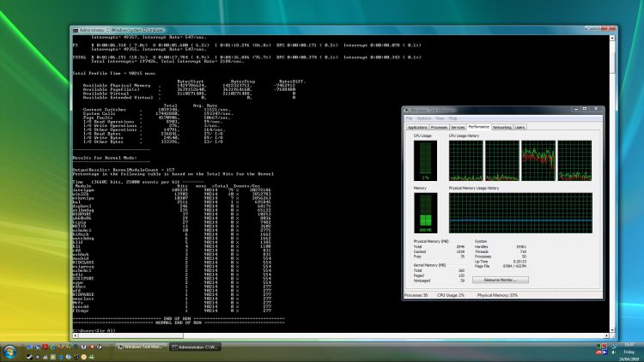Switch to the Processes tab
The image size is (644, 362).
(439, 128)
